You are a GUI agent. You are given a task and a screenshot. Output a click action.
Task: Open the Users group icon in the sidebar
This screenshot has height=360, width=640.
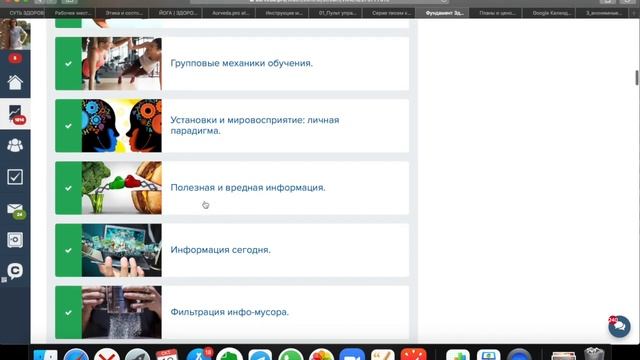click(15, 145)
